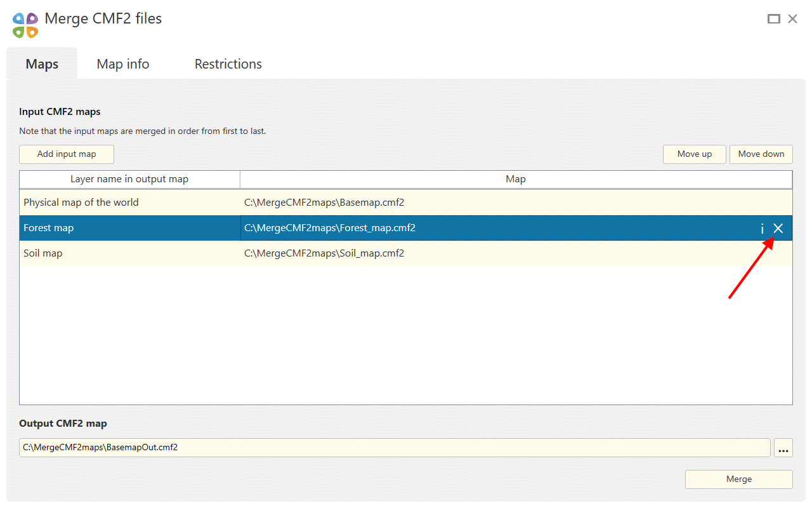Click the Soil_map.cmf2 path cell
This screenshot has width=812, height=508.
coord(516,253)
